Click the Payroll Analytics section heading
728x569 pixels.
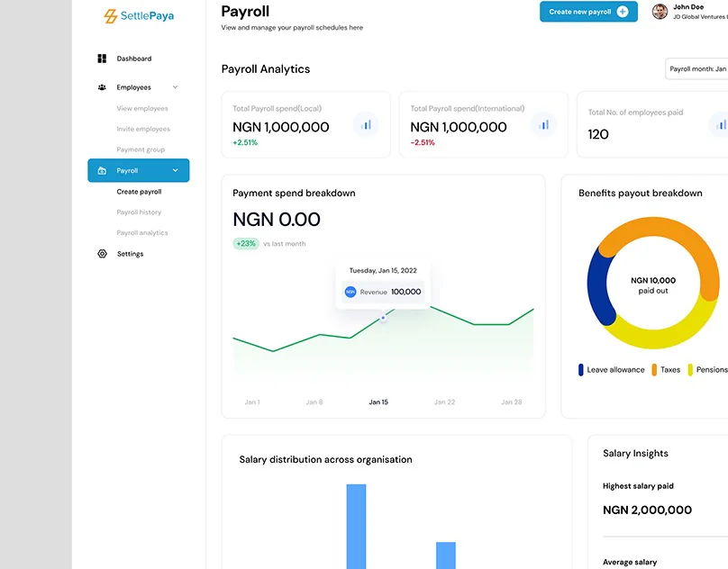point(266,69)
